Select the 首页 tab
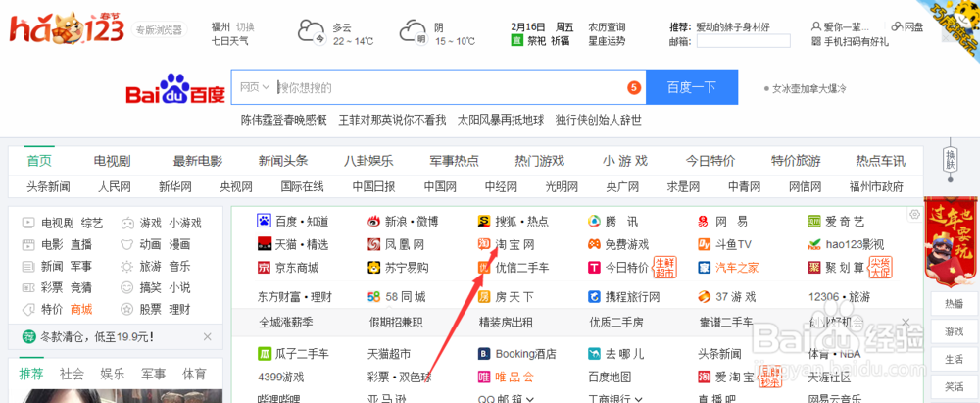 click(x=39, y=161)
